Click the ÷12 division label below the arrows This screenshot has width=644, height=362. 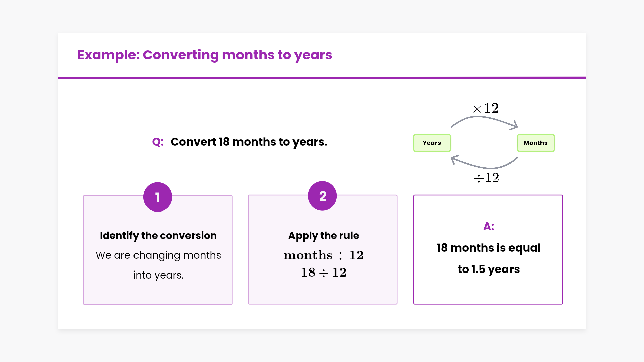tap(486, 178)
